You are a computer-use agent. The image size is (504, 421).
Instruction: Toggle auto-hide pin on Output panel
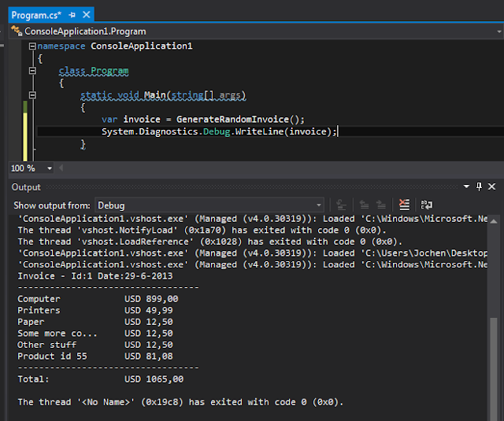click(x=479, y=186)
